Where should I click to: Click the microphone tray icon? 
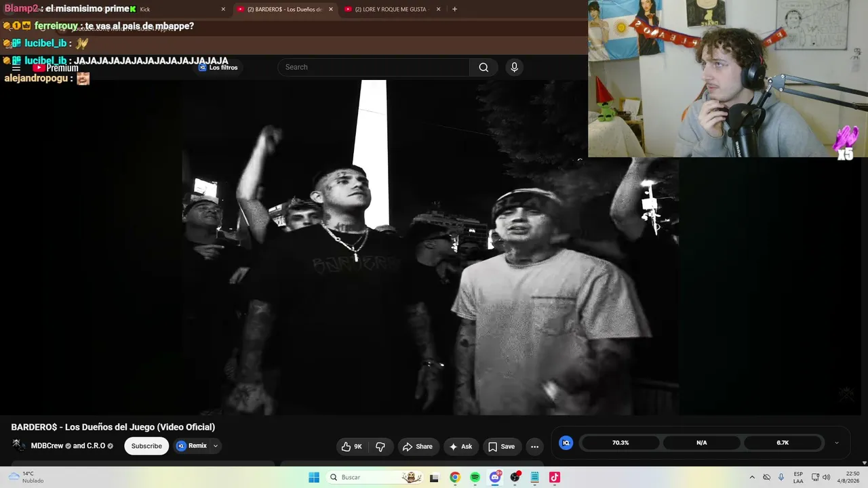pyautogui.click(x=781, y=477)
